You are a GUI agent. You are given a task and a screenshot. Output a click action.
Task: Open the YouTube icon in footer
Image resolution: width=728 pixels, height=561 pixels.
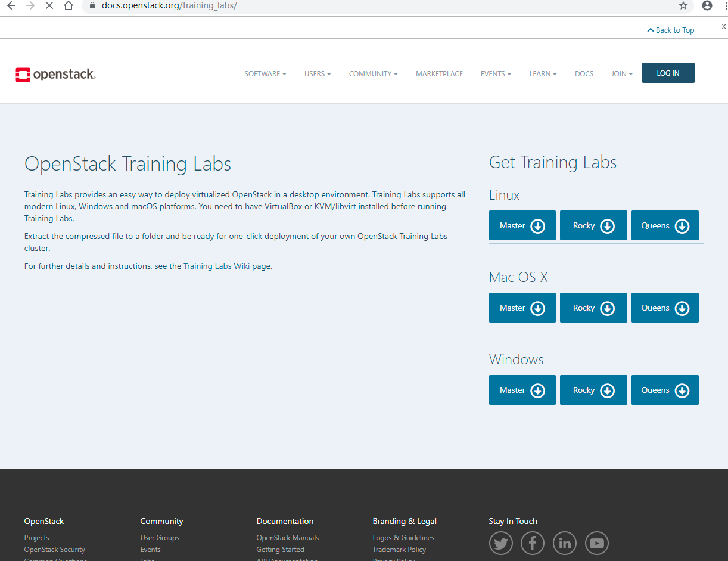[597, 543]
